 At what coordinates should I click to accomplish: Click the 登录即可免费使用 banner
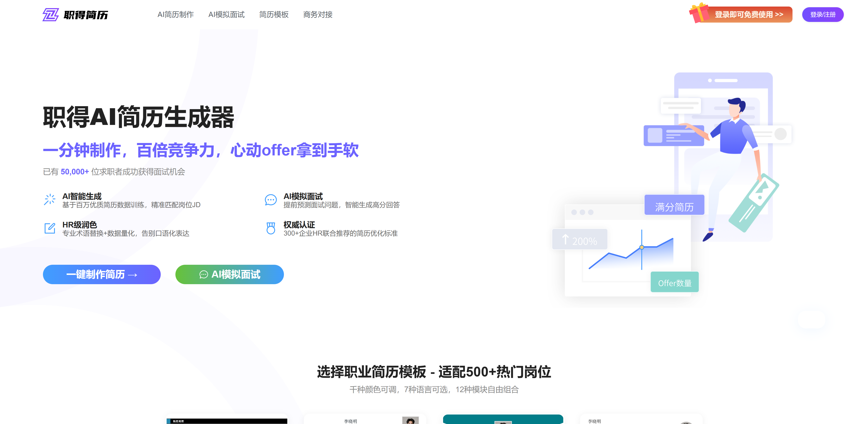point(749,14)
